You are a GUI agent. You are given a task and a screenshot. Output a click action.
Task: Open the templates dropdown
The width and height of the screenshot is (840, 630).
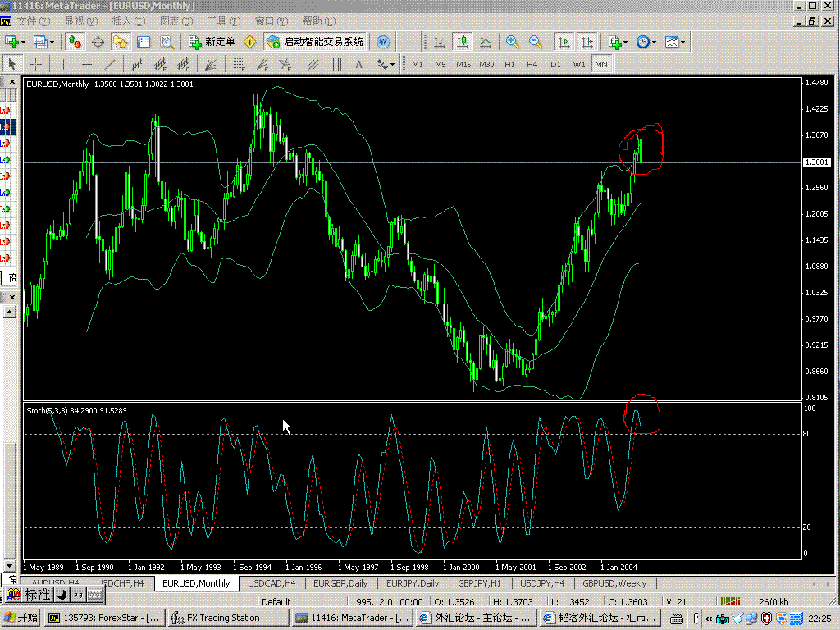[676, 41]
